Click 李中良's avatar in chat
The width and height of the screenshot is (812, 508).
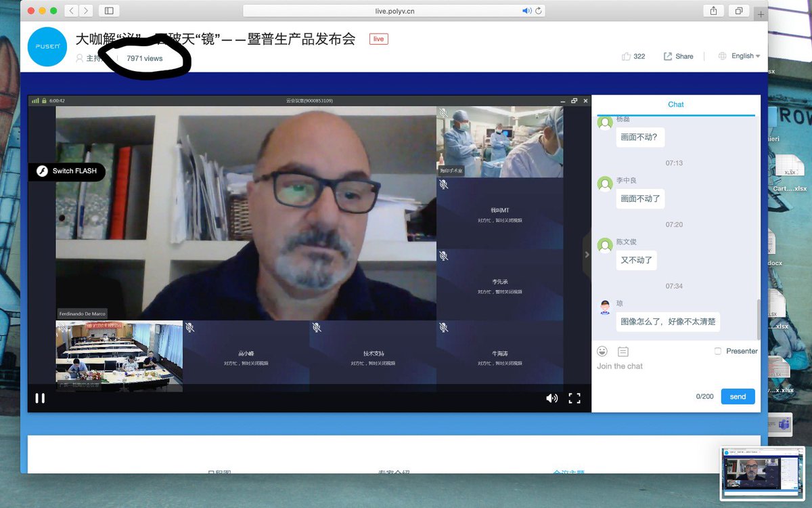[x=605, y=184]
